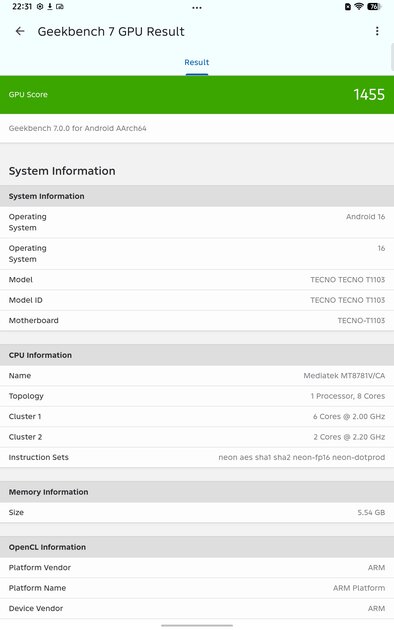Tap the scrollbar handle at right edge

point(392,57)
